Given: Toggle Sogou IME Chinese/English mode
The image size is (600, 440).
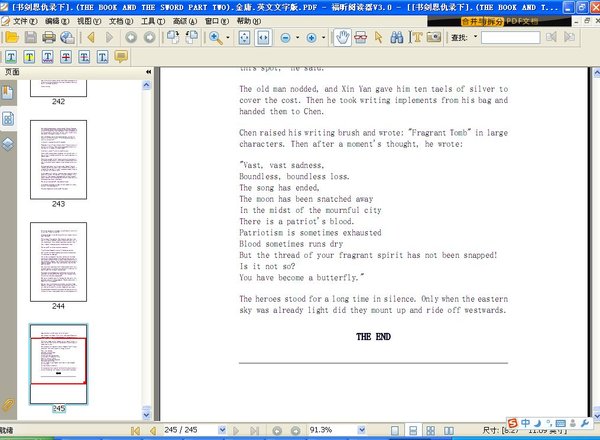Looking at the screenshot, I should pos(525,423).
